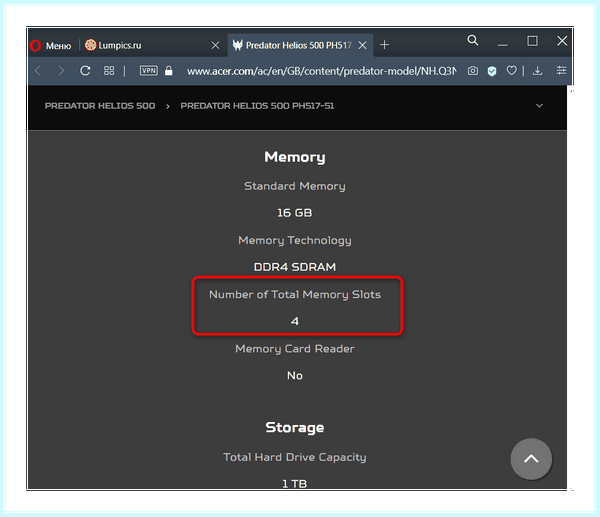
Task: Maximize the Opera window
Action: [x=532, y=41]
